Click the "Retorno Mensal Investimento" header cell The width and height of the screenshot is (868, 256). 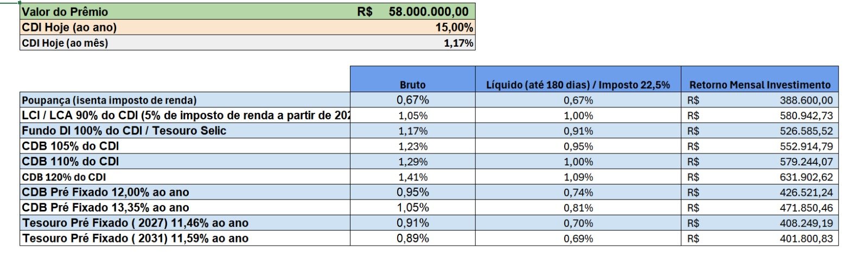click(x=759, y=85)
